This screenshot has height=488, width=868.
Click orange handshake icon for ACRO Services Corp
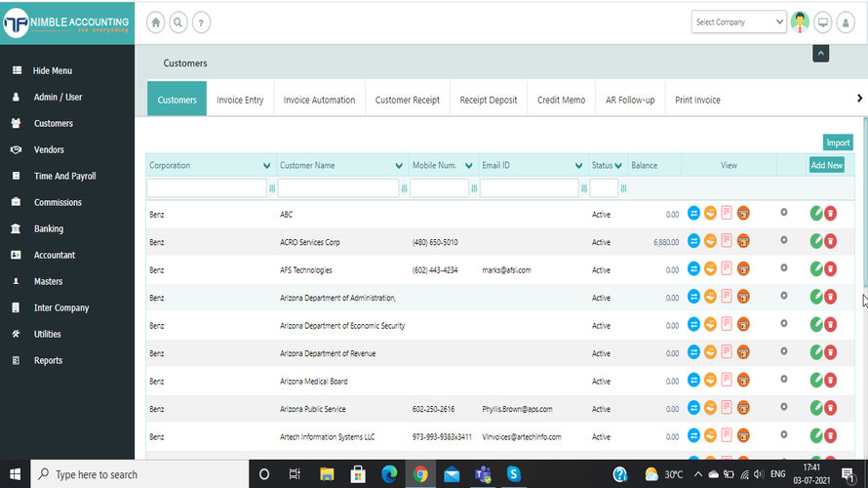pyautogui.click(x=710, y=242)
